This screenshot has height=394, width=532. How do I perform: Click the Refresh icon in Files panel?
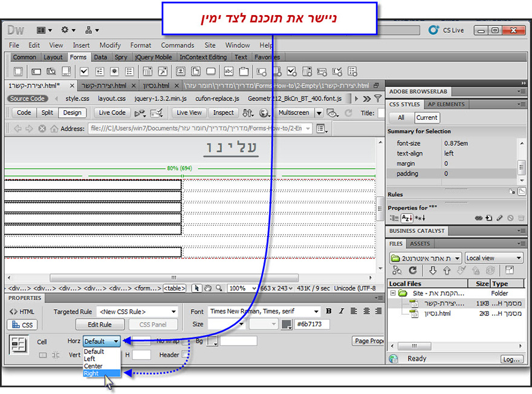click(x=412, y=271)
